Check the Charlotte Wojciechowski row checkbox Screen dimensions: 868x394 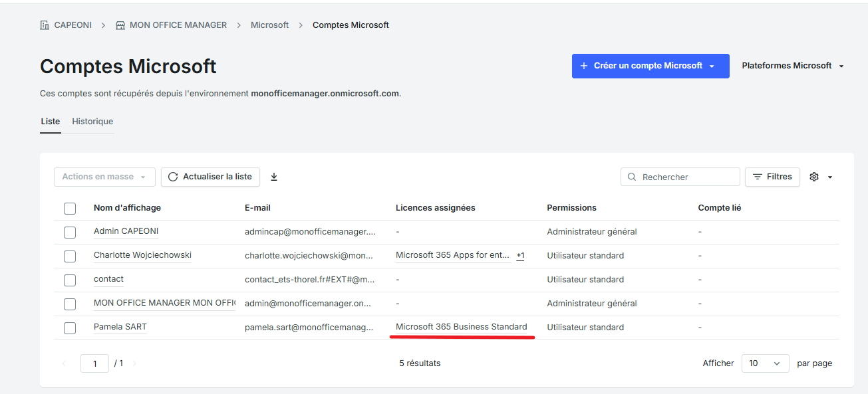(x=70, y=256)
